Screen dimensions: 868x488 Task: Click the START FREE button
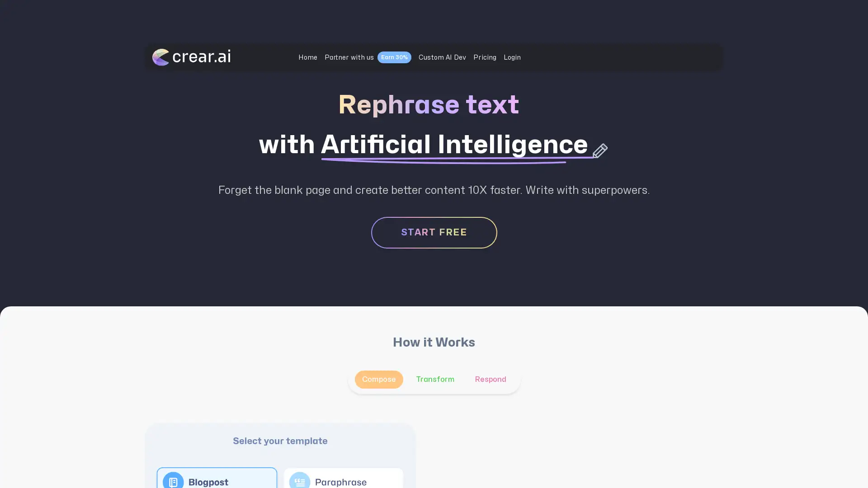pos(434,232)
